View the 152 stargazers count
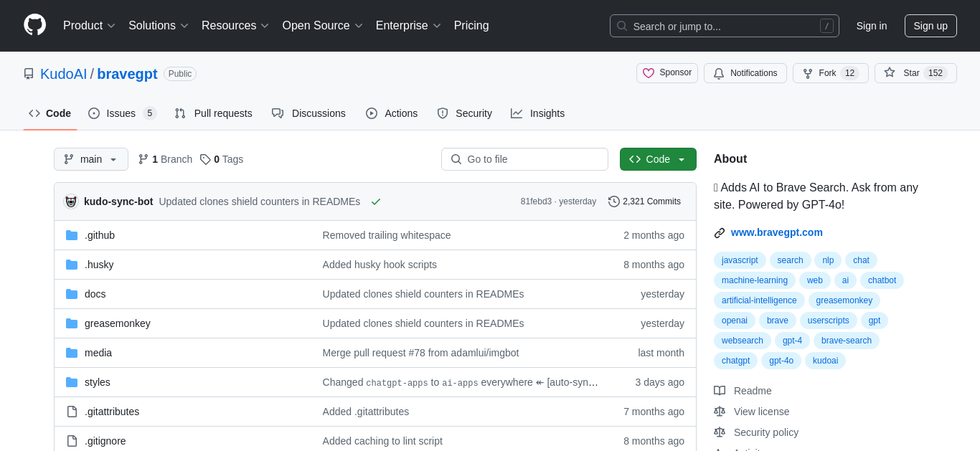 click(936, 73)
